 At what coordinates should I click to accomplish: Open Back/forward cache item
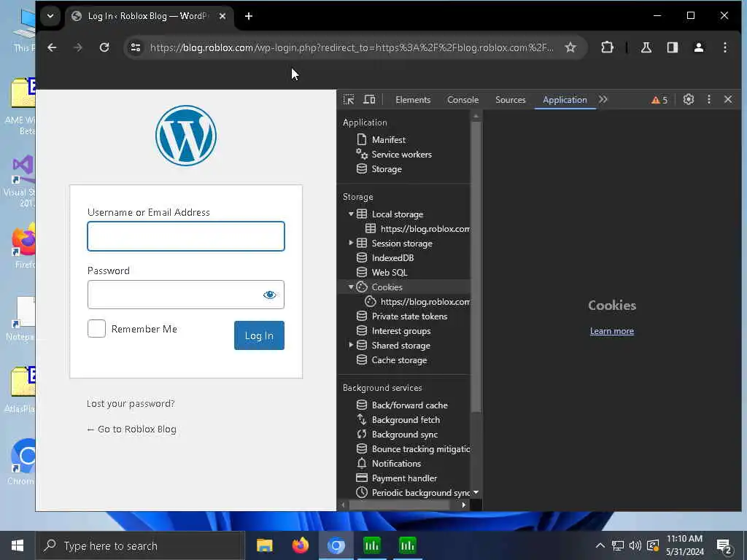click(x=409, y=405)
